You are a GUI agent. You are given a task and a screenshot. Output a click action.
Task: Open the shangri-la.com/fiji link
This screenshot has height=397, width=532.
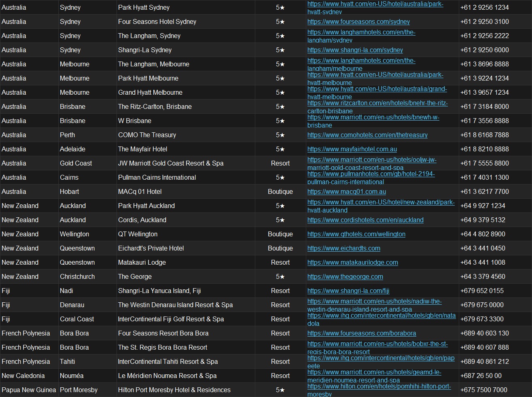(348, 291)
